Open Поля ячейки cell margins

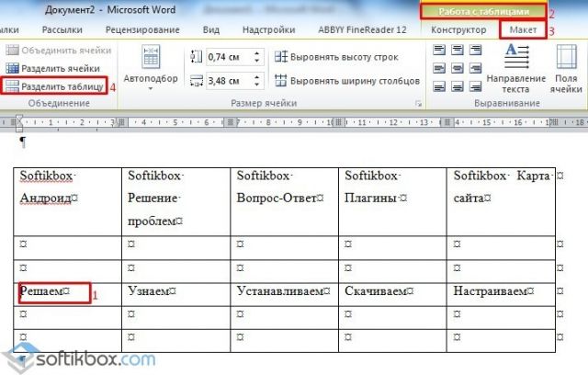566,69
